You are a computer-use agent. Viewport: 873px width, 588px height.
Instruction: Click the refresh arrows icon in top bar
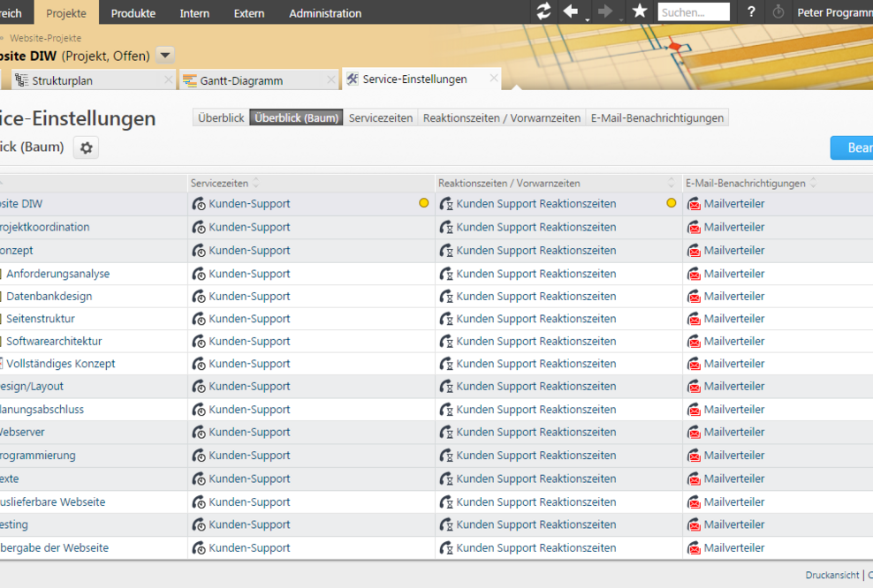coord(543,11)
